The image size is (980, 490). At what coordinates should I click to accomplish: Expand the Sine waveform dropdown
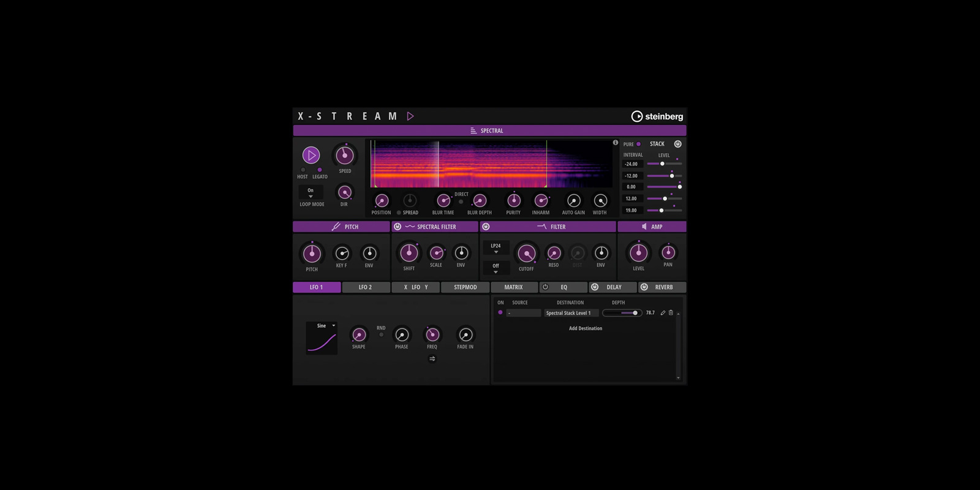point(323,326)
